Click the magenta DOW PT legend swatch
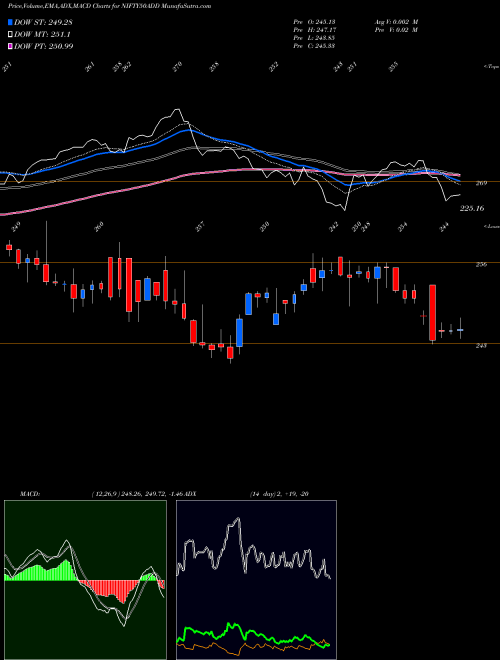The height and width of the screenshot is (660, 500). tap(10, 46)
